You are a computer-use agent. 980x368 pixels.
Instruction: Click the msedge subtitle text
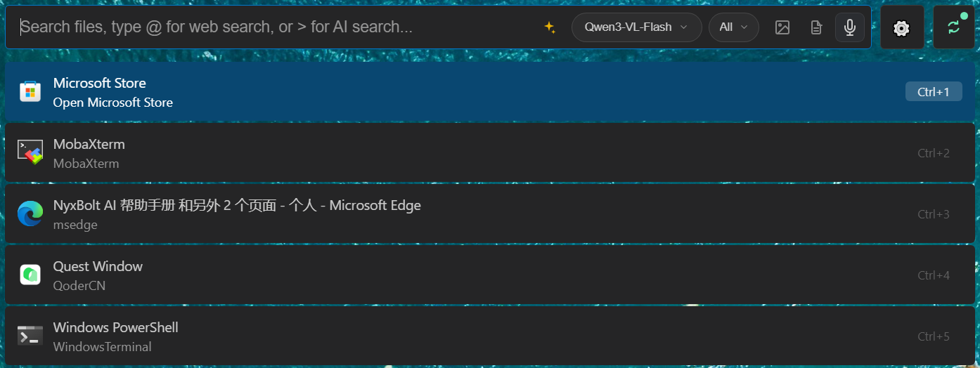pyautogui.click(x=75, y=225)
